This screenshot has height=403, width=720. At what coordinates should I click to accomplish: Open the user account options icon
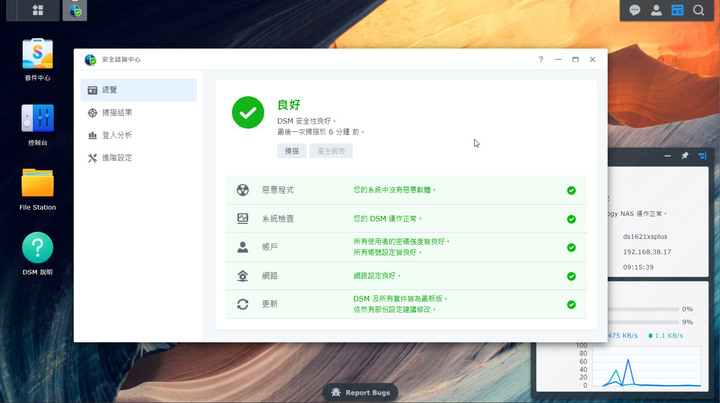pyautogui.click(x=656, y=10)
